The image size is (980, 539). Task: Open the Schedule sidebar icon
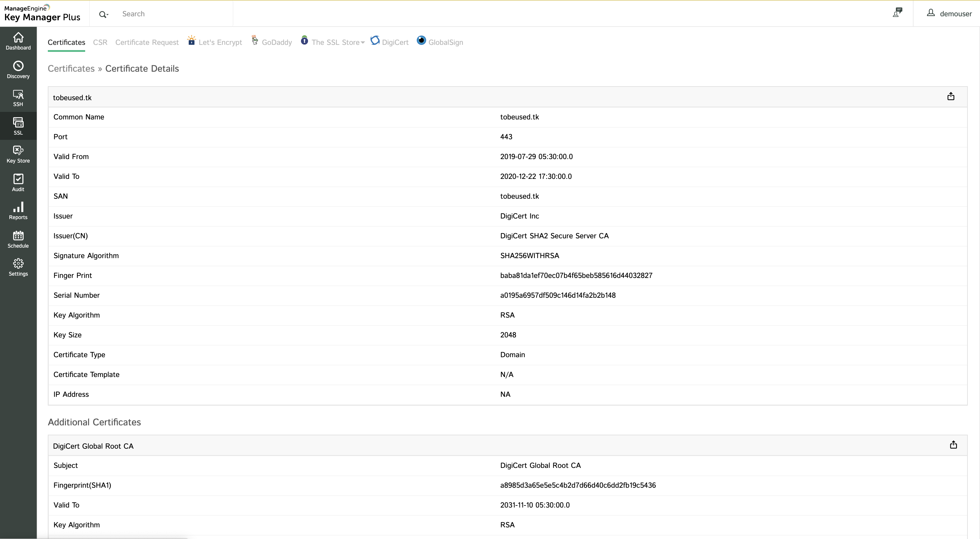tap(18, 239)
